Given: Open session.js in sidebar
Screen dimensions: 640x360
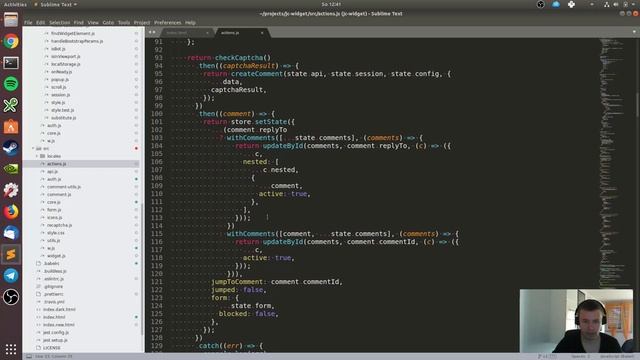Looking at the screenshot, I should [60, 95].
